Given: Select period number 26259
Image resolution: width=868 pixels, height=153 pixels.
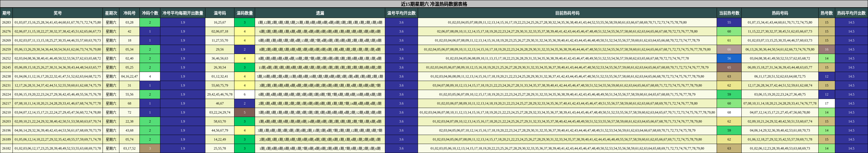Looking at the screenshot, I should 6,50.
